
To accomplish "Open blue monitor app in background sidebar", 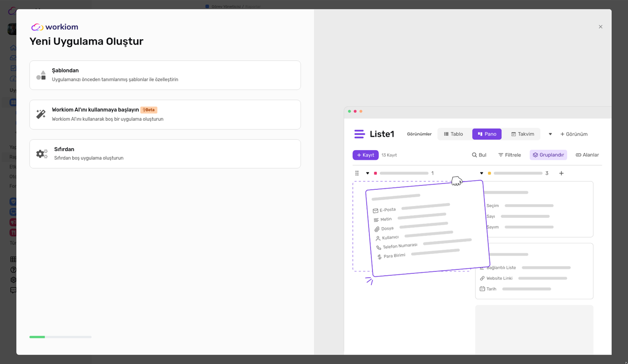I will [x=13, y=212].
